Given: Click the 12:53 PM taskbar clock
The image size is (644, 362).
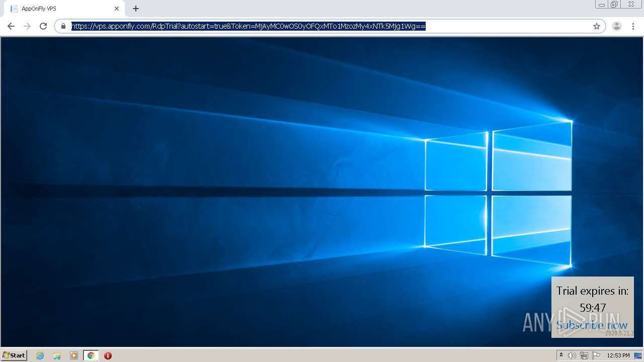Looking at the screenshot, I should [x=618, y=355].
